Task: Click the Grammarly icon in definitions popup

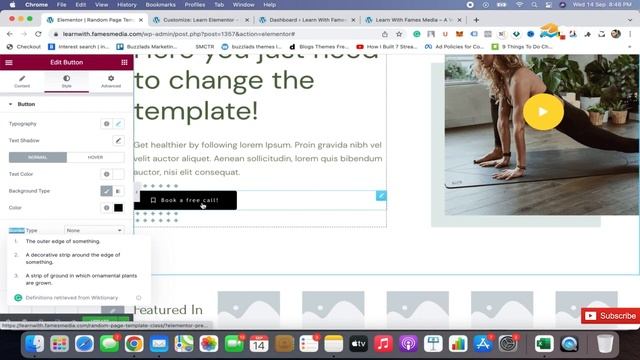Action: point(18,298)
